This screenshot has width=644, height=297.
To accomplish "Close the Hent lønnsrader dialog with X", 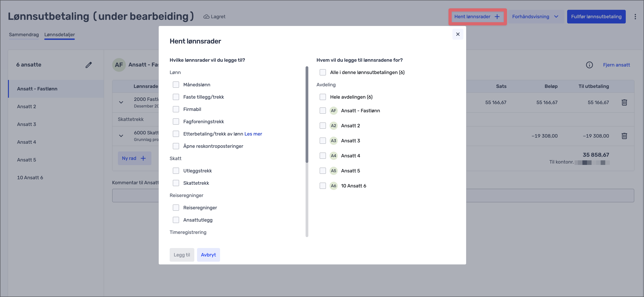I will coord(457,34).
